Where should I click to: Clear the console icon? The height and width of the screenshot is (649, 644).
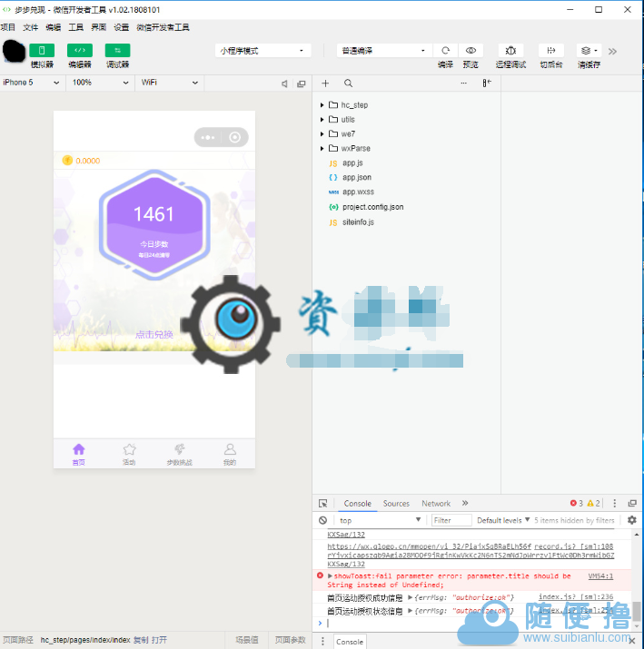pos(323,520)
